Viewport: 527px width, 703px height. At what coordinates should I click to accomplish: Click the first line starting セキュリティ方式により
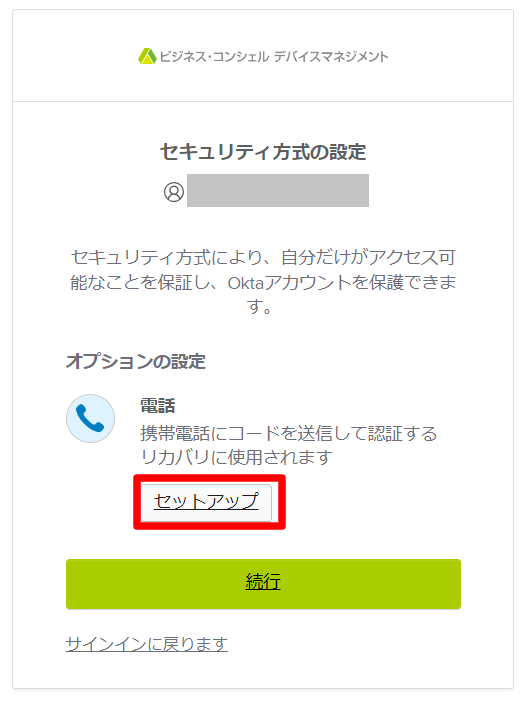click(263, 257)
